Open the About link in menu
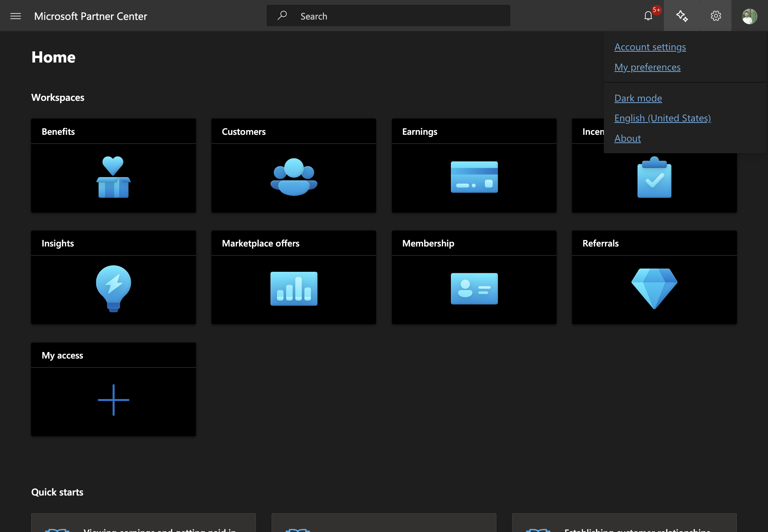Image resolution: width=768 pixels, height=532 pixels. click(627, 138)
